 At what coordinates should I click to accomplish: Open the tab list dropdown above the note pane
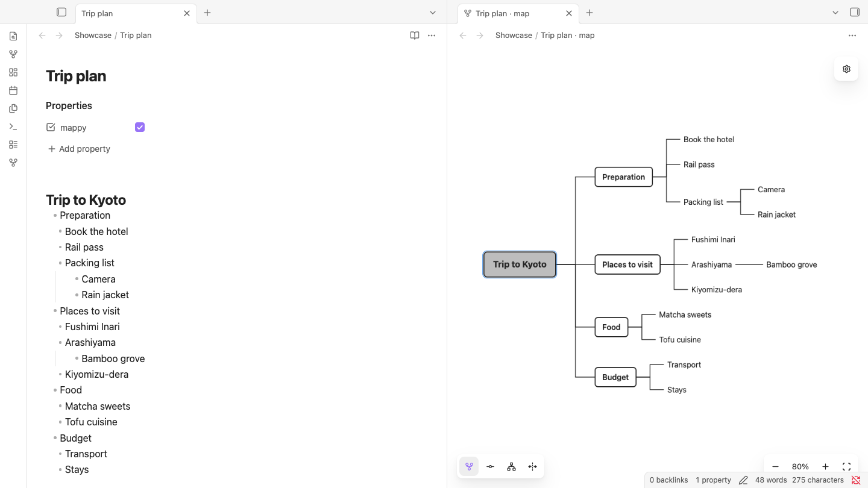tap(433, 13)
